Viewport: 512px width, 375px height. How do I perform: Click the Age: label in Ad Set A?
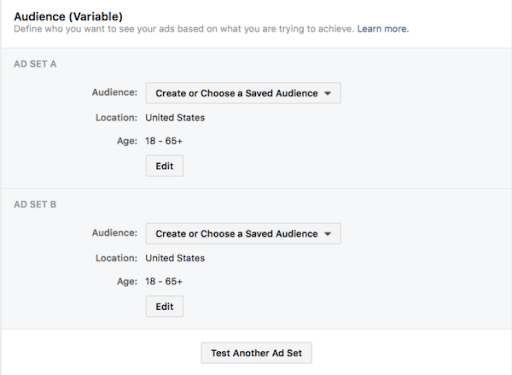point(127,141)
